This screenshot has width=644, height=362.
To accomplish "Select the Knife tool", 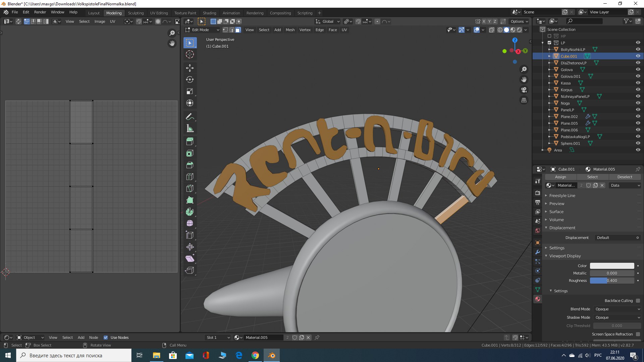I will (x=190, y=189).
